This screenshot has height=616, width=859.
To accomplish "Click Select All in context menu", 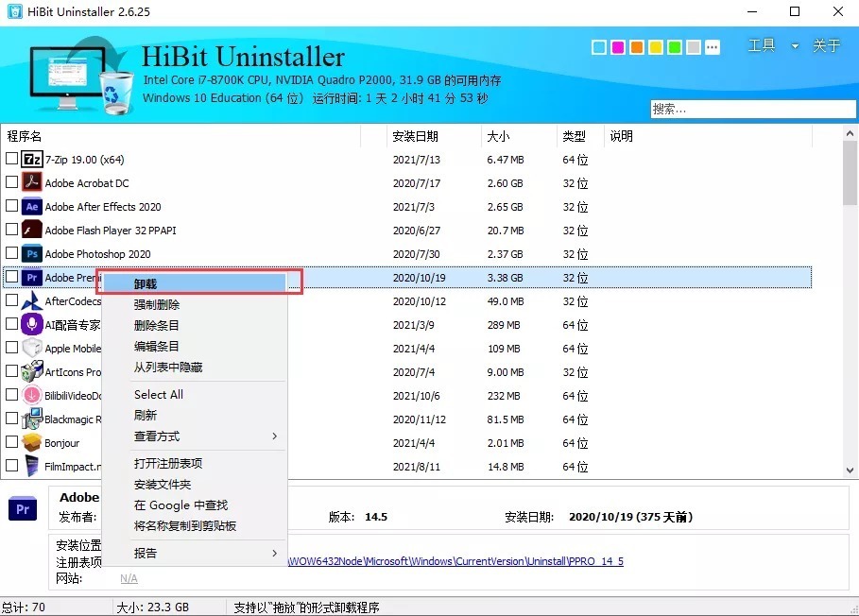I will [x=195, y=394].
